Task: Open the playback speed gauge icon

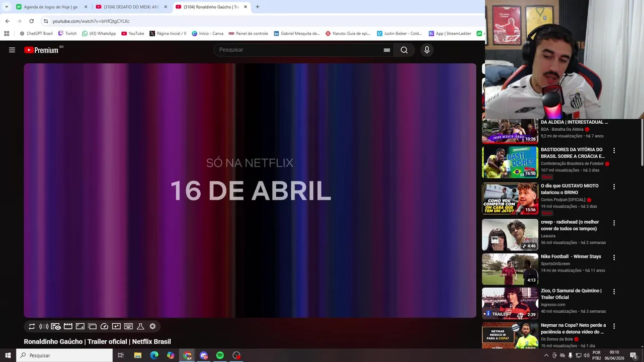Action: [104, 326]
